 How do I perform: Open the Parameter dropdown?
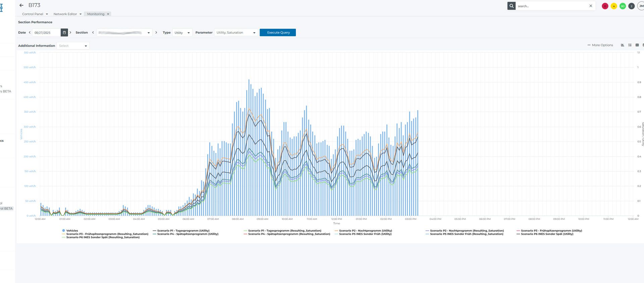point(236,33)
